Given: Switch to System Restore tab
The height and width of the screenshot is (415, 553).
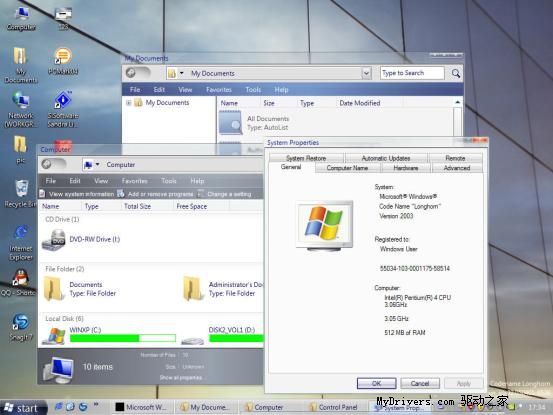Looking at the screenshot, I should click(x=306, y=158).
